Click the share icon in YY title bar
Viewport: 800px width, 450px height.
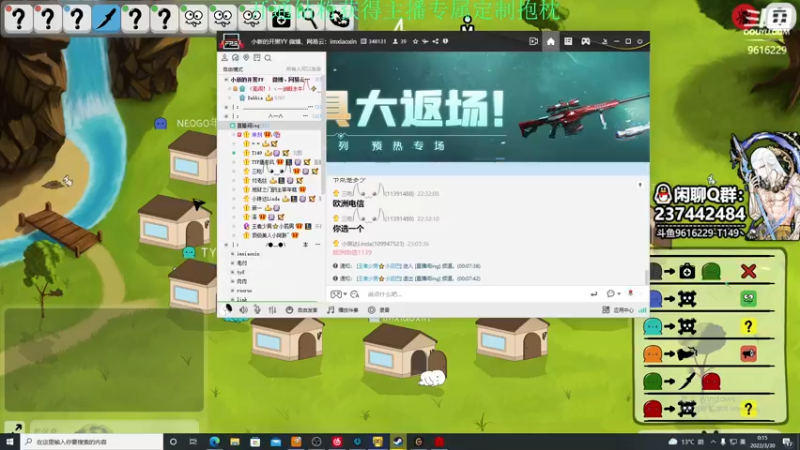pos(435,41)
